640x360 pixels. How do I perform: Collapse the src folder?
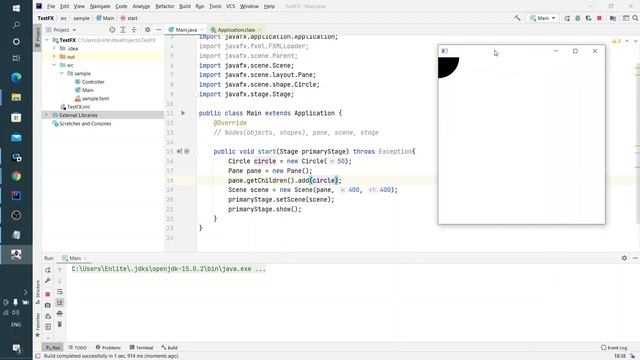coord(54,65)
